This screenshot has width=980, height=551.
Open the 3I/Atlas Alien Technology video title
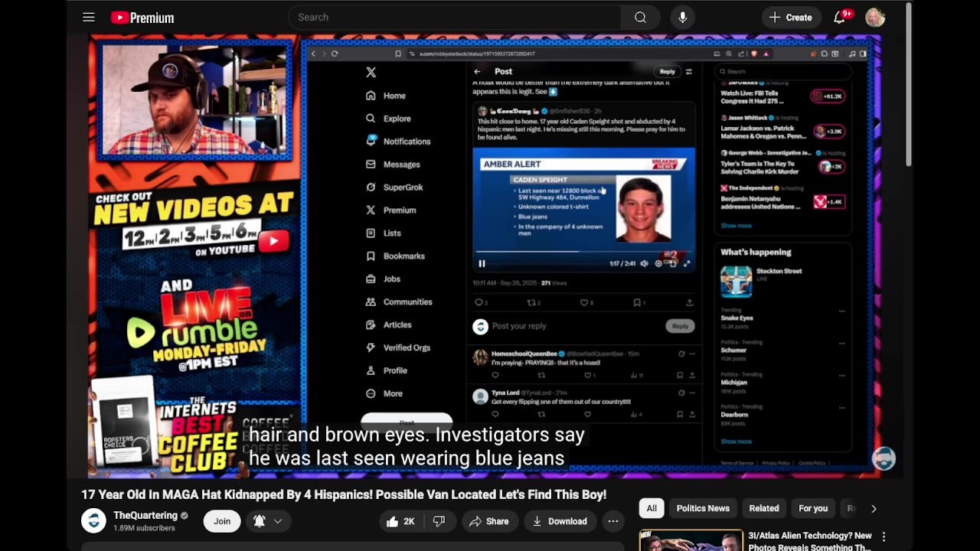click(810, 541)
